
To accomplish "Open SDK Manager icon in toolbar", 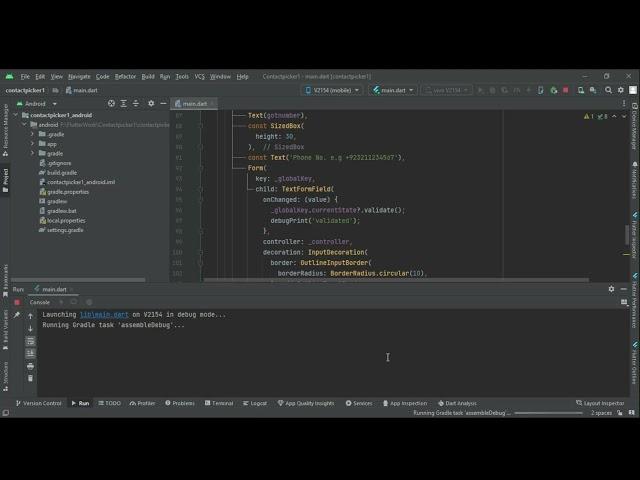I will [593, 90].
